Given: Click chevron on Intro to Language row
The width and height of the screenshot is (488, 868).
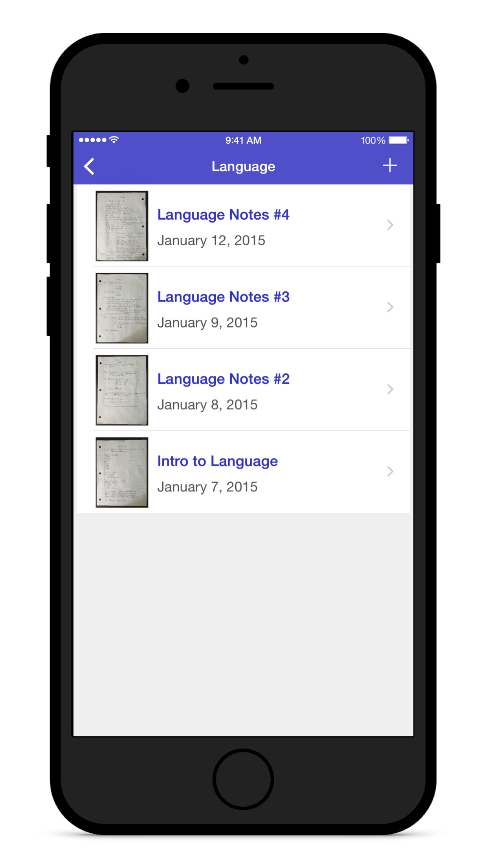Looking at the screenshot, I should coord(390,472).
